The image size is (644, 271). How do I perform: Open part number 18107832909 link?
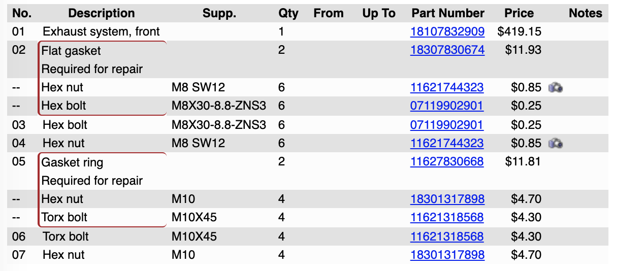tap(447, 32)
